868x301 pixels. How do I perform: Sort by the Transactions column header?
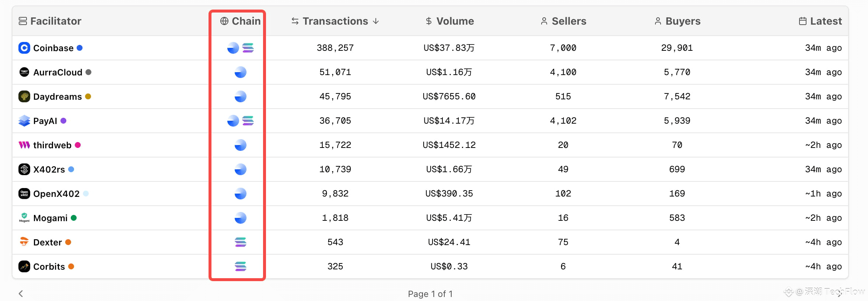(335, 21)
